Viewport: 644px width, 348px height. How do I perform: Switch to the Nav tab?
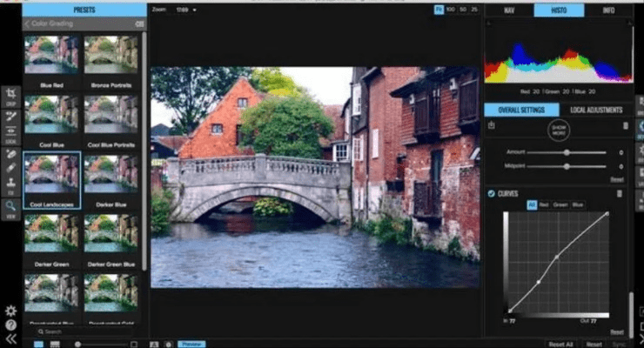coord(509,10)
